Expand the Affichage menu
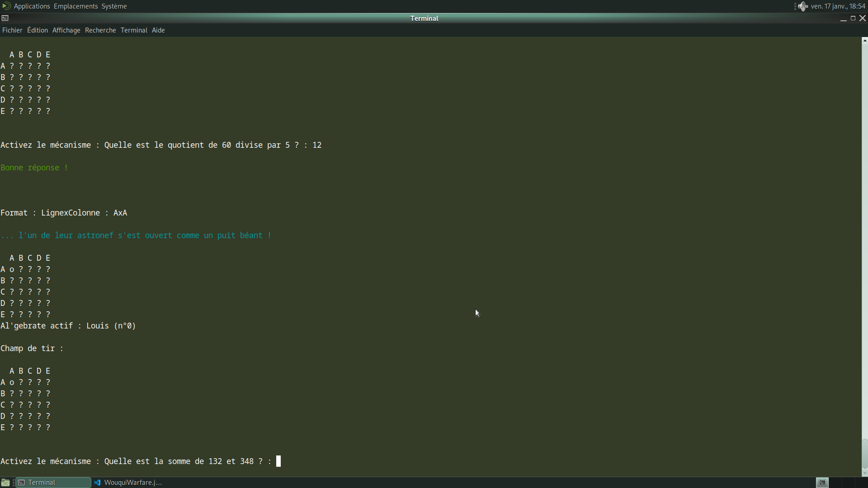The width and height of the screenshot is (868, 488). [66, 30]
